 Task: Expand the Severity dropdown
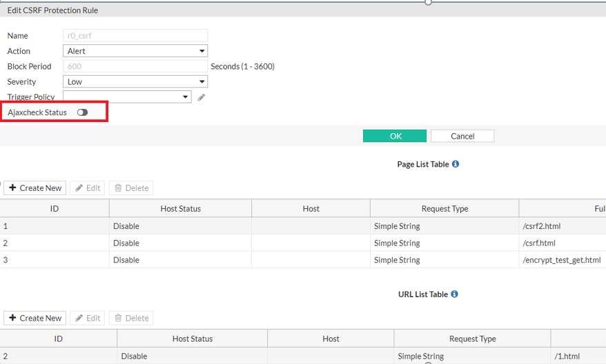135,81
